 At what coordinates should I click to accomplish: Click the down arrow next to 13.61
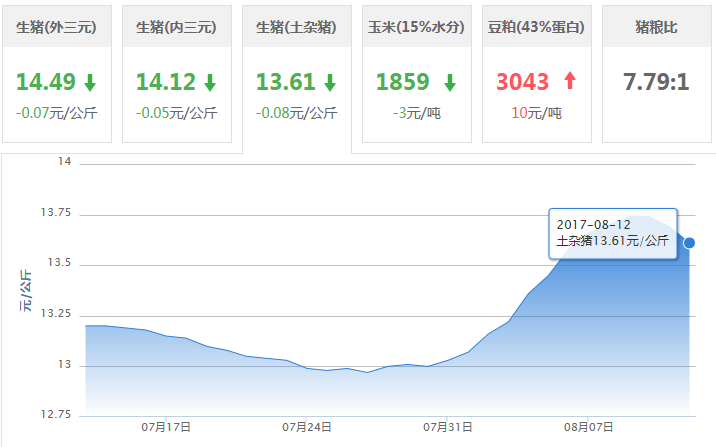click(x=330, y=82)
